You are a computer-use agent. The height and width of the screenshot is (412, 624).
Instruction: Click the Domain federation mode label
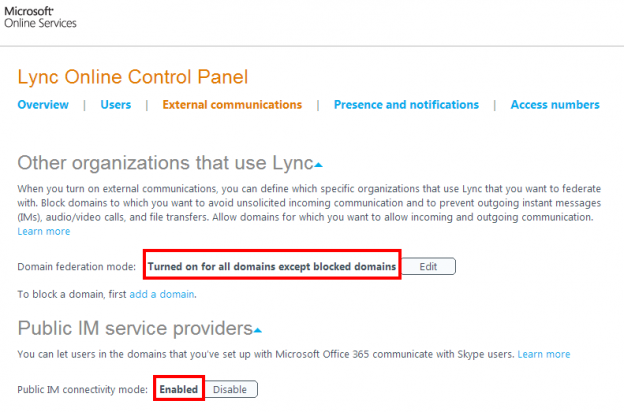pos(78,266)
